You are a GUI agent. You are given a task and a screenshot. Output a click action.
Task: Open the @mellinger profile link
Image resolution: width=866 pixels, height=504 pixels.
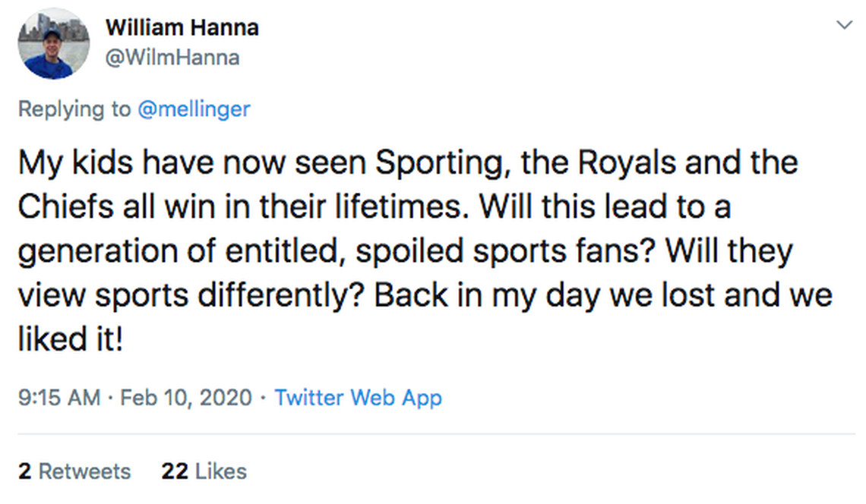pos(194,109)
